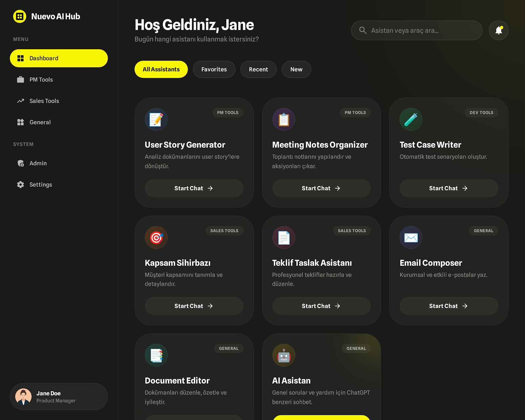Viewport: 525px width, 420px height.
Task: Click the notification bell icon
Action: click(498, 31)
